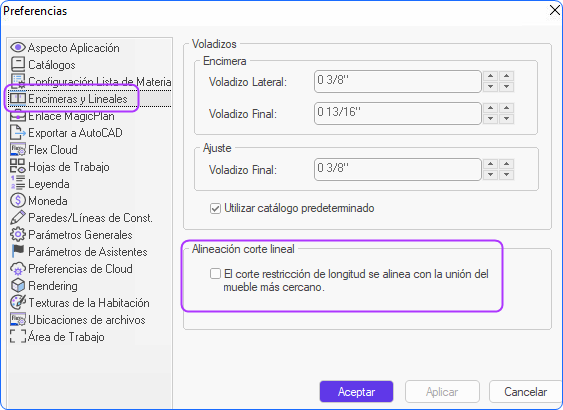Click right down arrow for Ajuste Voladizo Final

507,175
